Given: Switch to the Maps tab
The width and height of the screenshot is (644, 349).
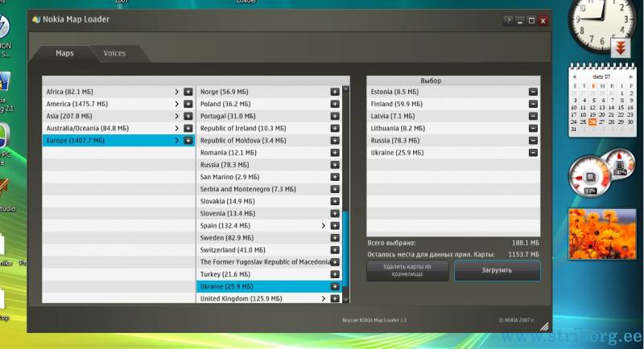Looking at the screenshot, I should (x=64, y=53).
